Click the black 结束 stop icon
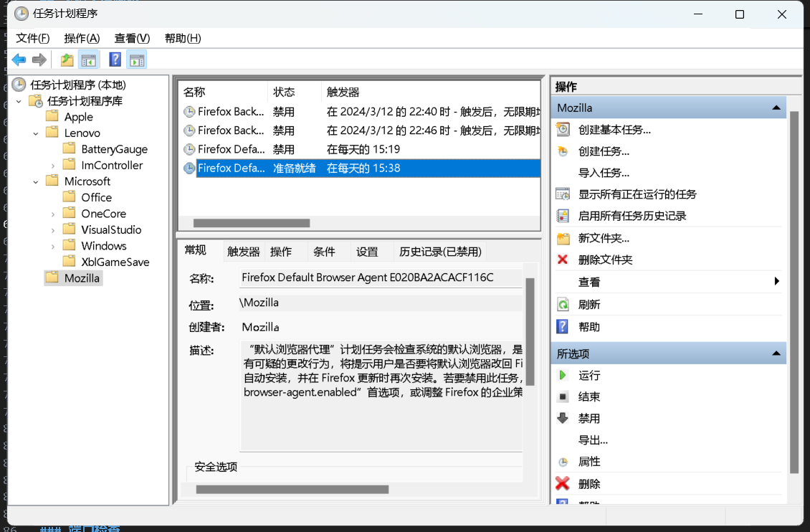This screenshot has height=532, width=810. 563,396
